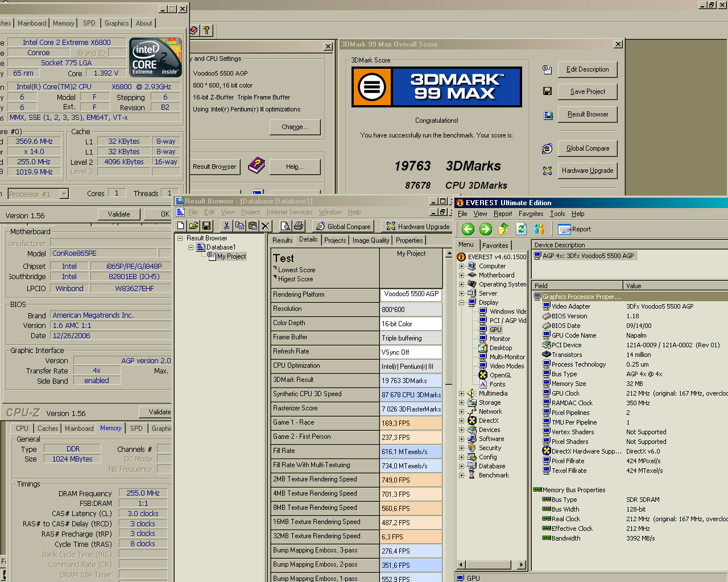Expand Computer node in EVEREST tree
The width and height of the screenshot is (728, 582).
[461, 266]
